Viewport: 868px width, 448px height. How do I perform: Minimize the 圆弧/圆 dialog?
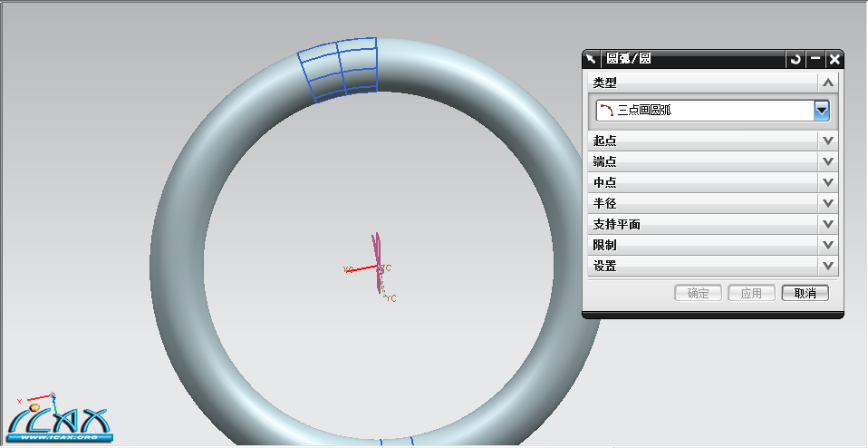point(815,59)
